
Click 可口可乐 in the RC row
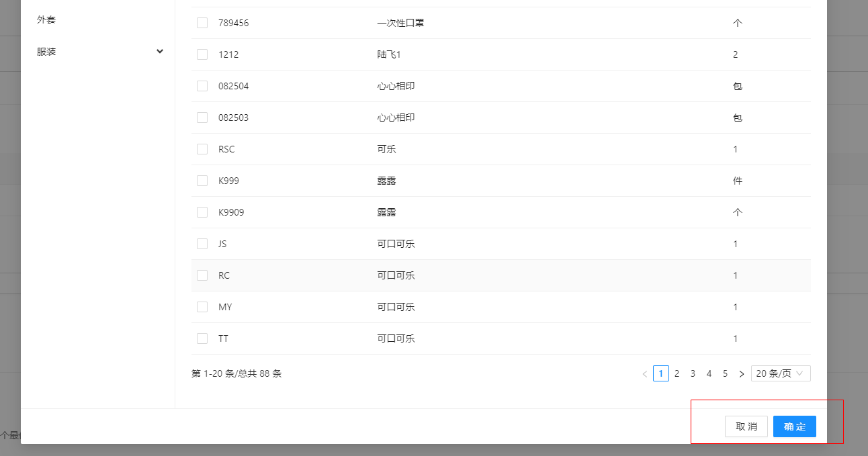(x=396, y=275)
